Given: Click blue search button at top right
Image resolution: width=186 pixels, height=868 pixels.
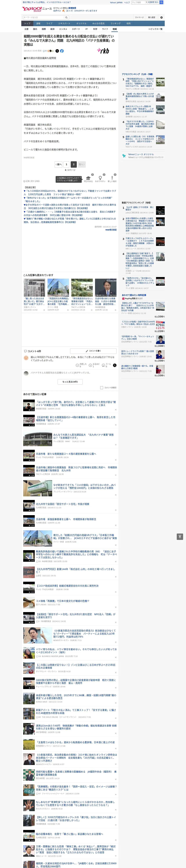Looking at the screenshot, I should click(161, 2).
